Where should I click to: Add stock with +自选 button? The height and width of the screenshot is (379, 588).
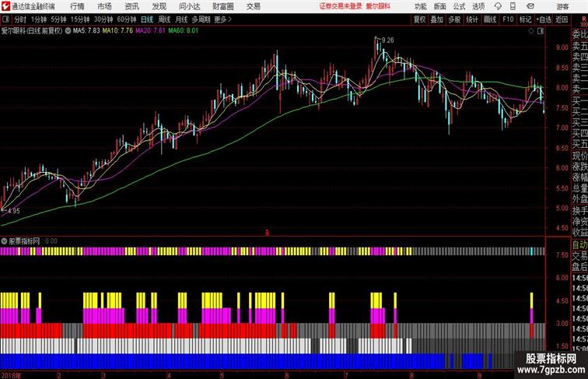click(544, 19)
